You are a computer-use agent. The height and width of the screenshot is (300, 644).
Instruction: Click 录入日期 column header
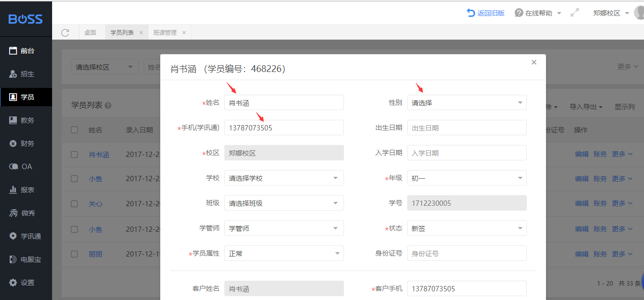point(139,130)
